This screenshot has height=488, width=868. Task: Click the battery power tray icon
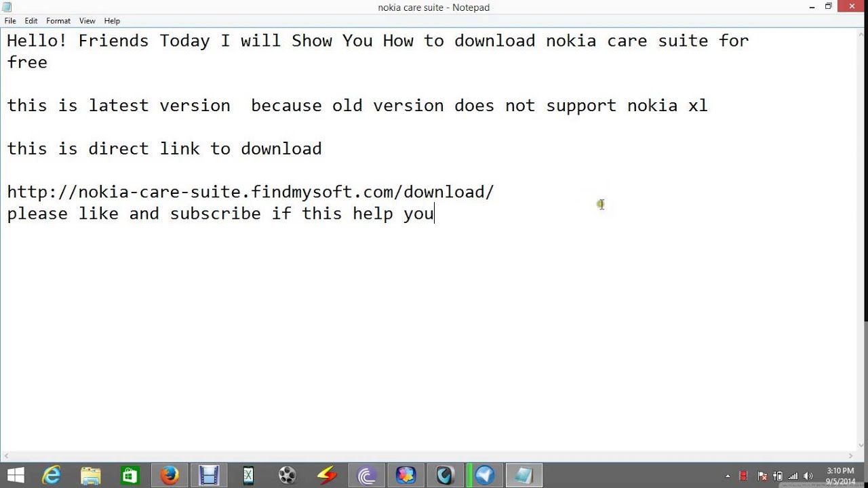click(778, 476)
